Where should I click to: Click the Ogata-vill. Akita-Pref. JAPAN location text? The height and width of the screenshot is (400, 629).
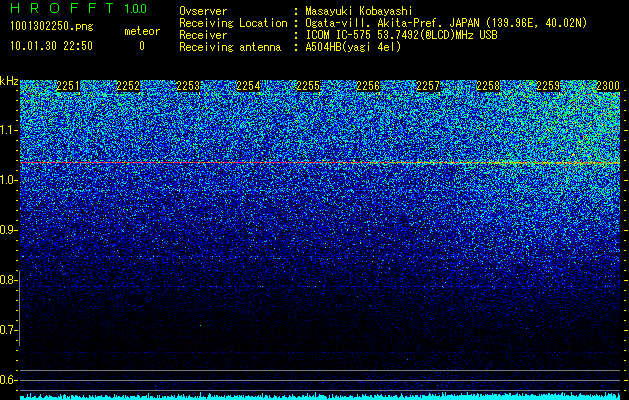446,23
